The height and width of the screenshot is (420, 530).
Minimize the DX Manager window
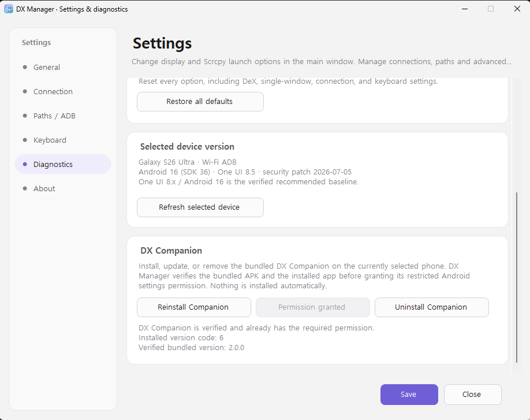465,9
